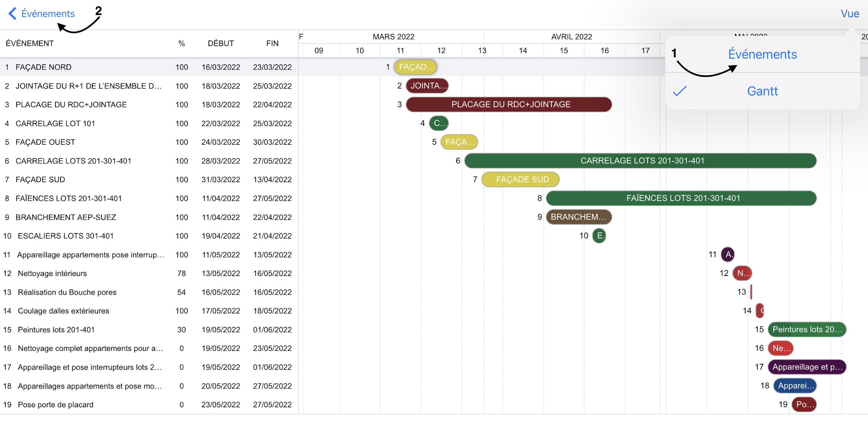Click the % column header
868x430 pixels.
click(x=182, y=44)
